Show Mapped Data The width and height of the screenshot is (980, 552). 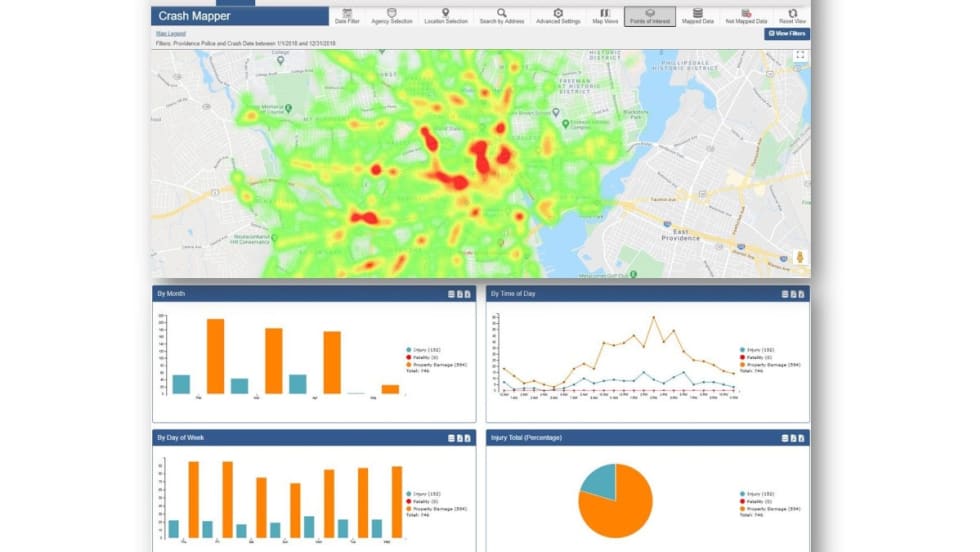click(x=697, y=15)
